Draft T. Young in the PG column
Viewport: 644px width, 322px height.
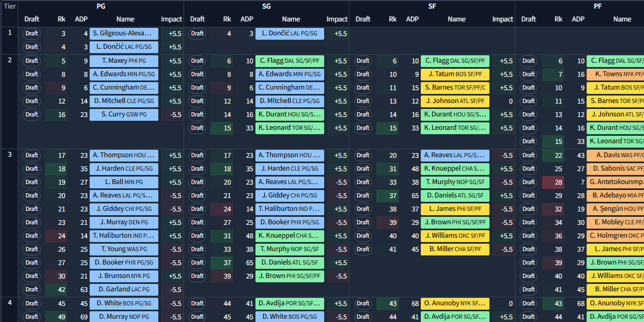(32, 250)
